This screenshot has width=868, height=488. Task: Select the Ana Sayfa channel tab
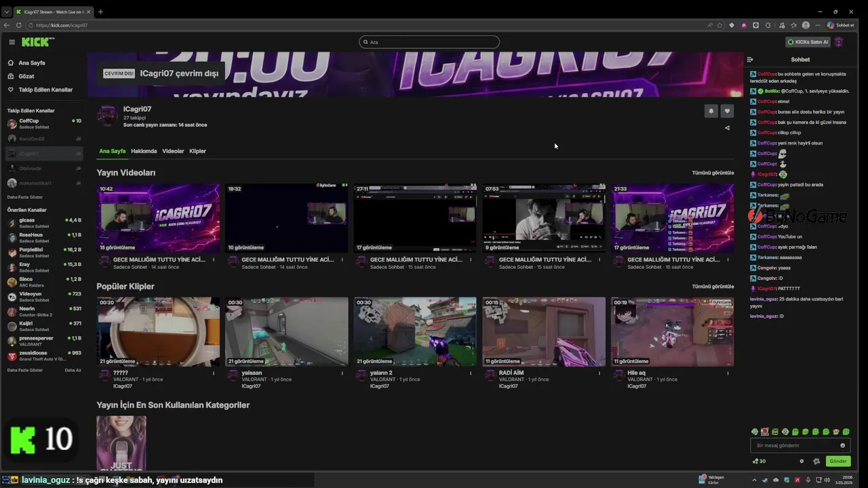pyautogui.click(x=113, y=151)
